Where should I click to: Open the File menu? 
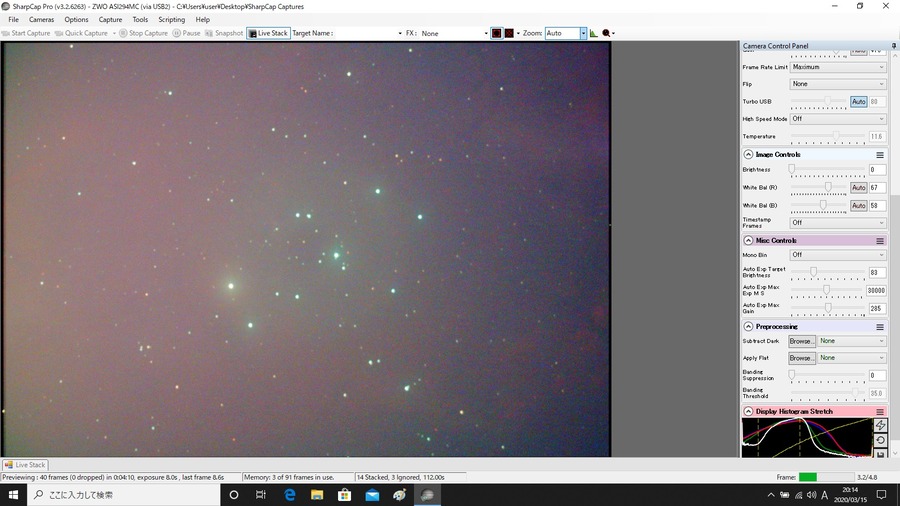click(13, 20)
